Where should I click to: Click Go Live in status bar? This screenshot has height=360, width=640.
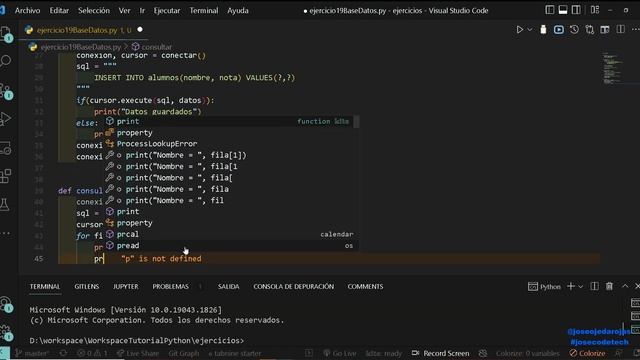point(339,353)
